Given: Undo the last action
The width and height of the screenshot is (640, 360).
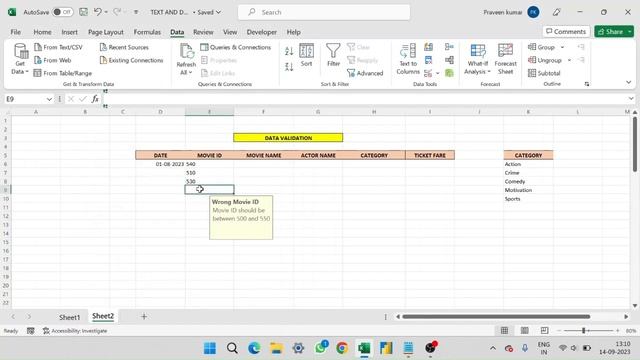Looking at the screenshot, I should pos(98,12).
